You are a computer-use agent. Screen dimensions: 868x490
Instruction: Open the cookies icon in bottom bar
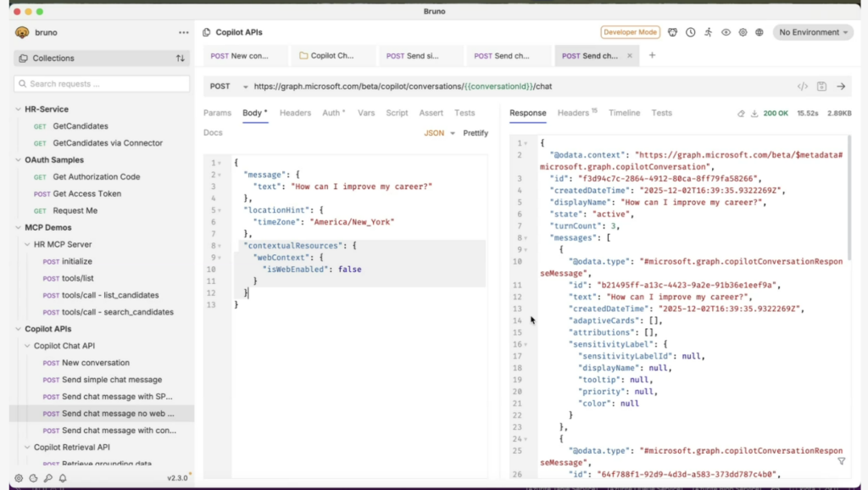34,478
